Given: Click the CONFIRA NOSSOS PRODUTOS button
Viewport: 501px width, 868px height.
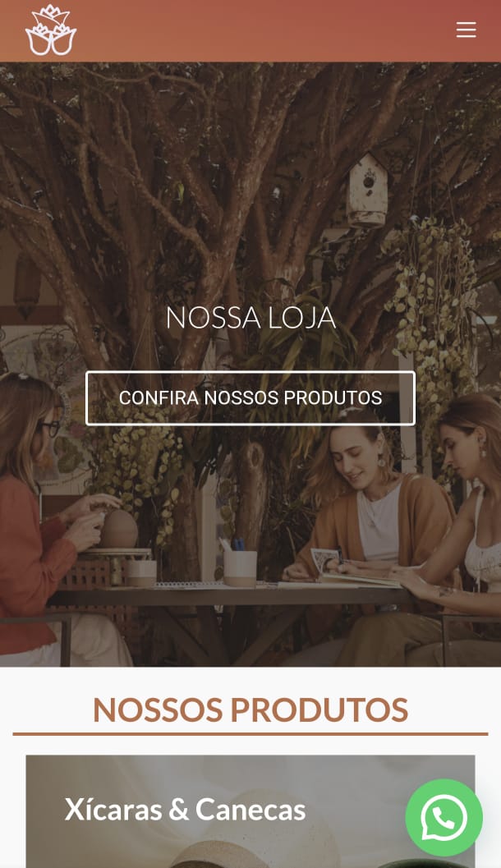Looking at the screenshot, I should point(250,398).
